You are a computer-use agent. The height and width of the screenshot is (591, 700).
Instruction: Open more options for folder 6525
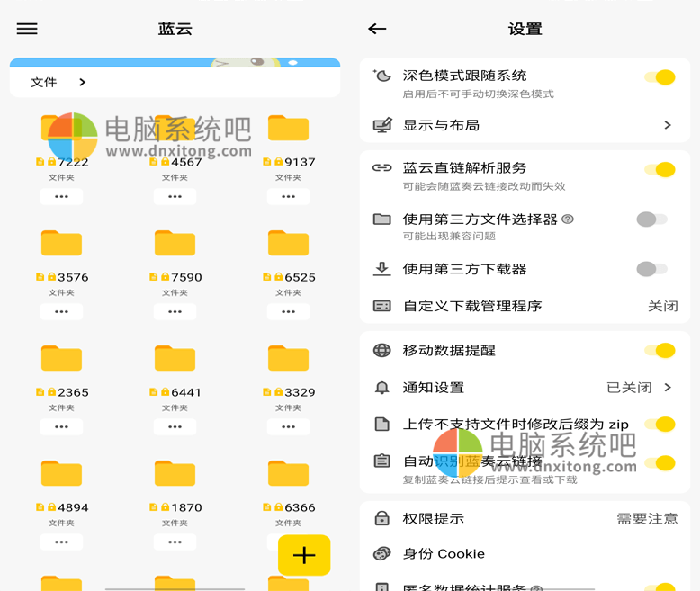pyautogui.click(x=289, y=311)
